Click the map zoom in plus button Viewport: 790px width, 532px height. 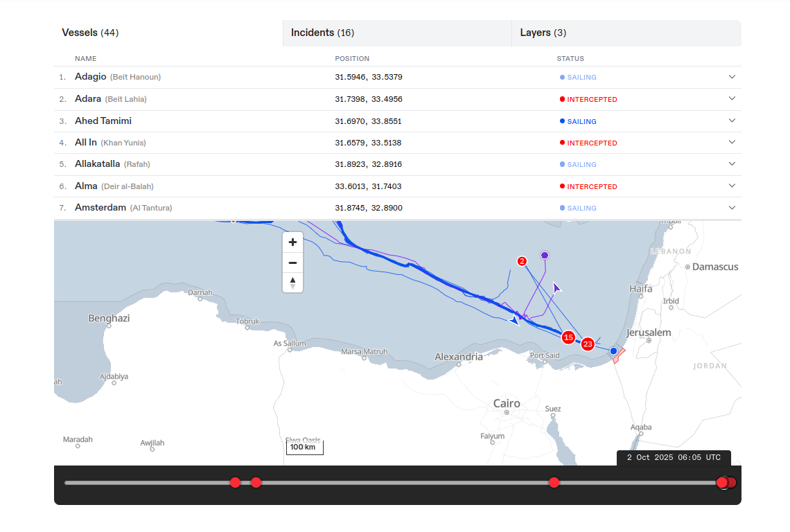(x=292, y=242)
